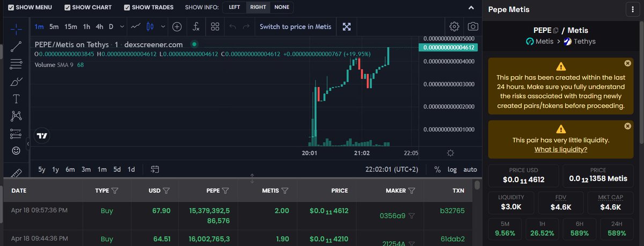This screenshot has width=644, height=246.
Task: Click the 24H 589% change box
Action: click(617, 229)
